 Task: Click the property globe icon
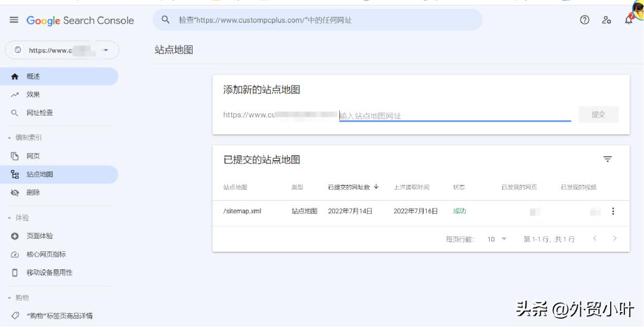[x=18, y=50]
